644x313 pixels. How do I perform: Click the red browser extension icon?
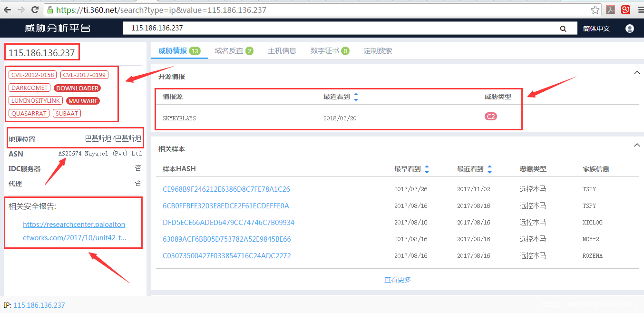[x=626, y=10]
